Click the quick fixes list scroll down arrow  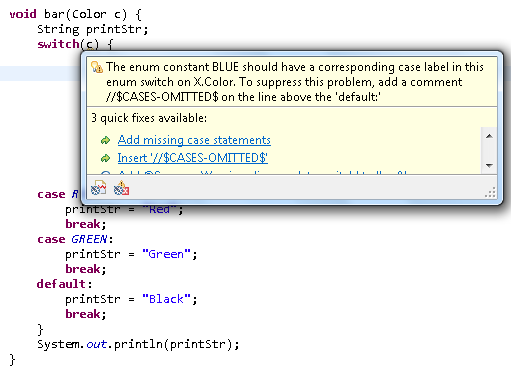coord(489,165)
